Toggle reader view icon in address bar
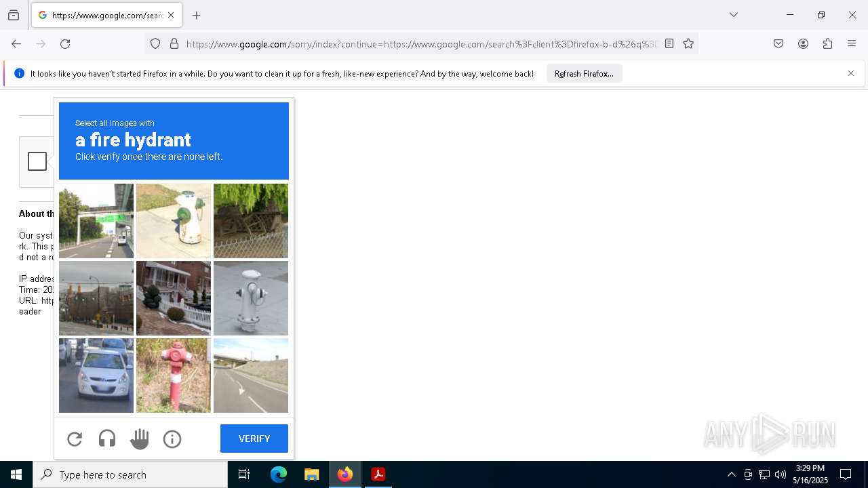This screenshot has width=868, height=488. coord(669,44)
